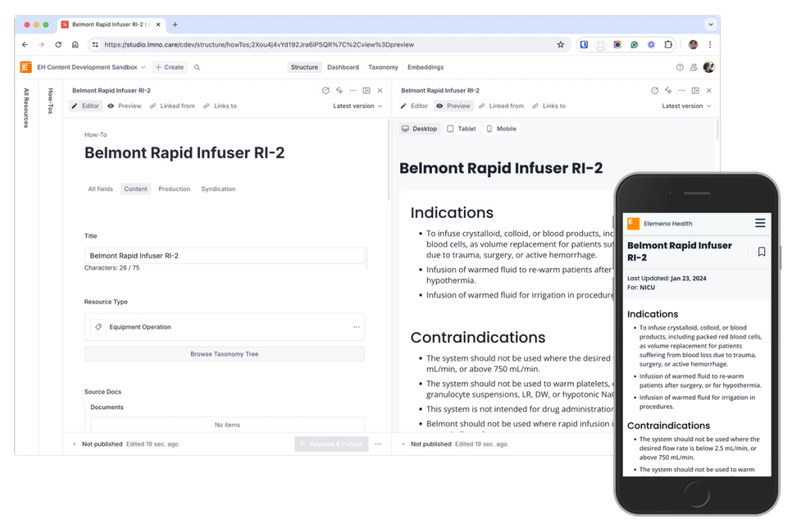Open a new browser tab with plus
Screen dimensions: 797x532
pos(175,24)
